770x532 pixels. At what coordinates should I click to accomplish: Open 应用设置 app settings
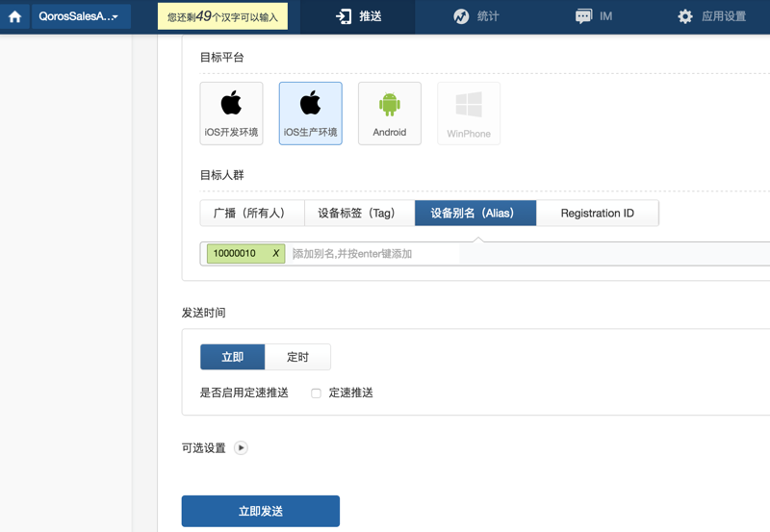pos(712,16)
